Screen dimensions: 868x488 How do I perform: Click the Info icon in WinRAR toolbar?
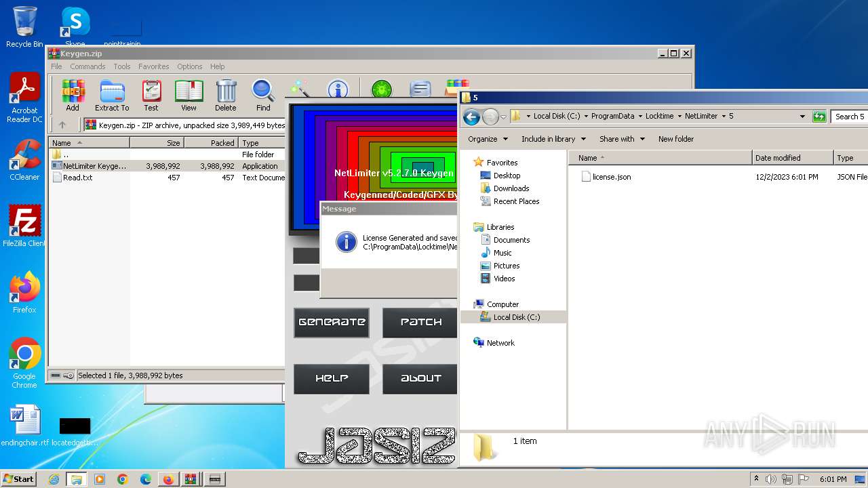(338, 89)
